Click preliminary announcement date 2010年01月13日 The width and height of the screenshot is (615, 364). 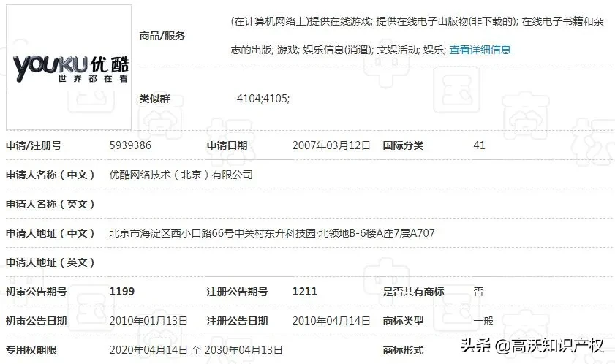148,321
